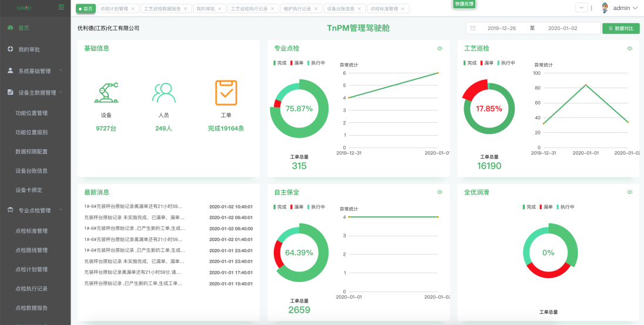Toggle eye icon on 专业点检 panel
This screenshot has width=644, height=325.
coord(440,49)
